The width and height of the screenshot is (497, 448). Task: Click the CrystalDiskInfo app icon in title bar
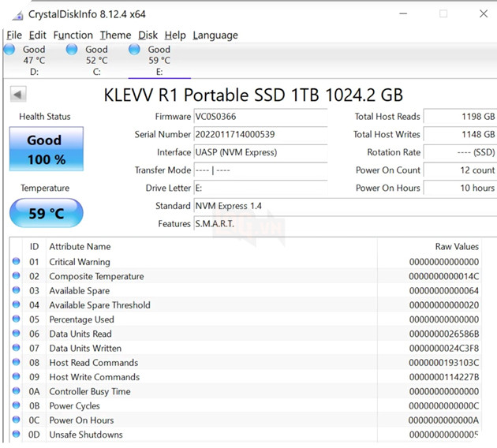tap(17, 15)
